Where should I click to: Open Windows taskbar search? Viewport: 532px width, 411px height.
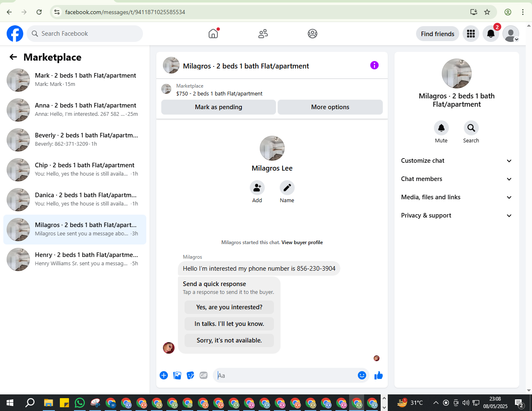30,403
